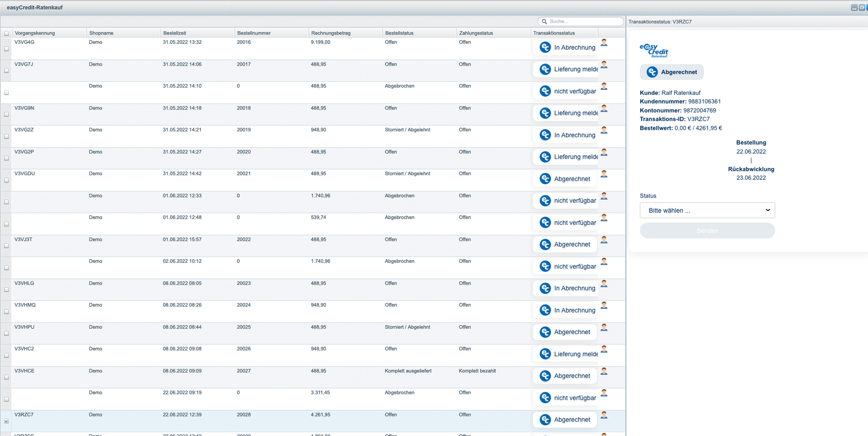The image size is (868, 436).
Task: Click the easyCredit Ratenkauf logo
Action: [x=654, y=50]
